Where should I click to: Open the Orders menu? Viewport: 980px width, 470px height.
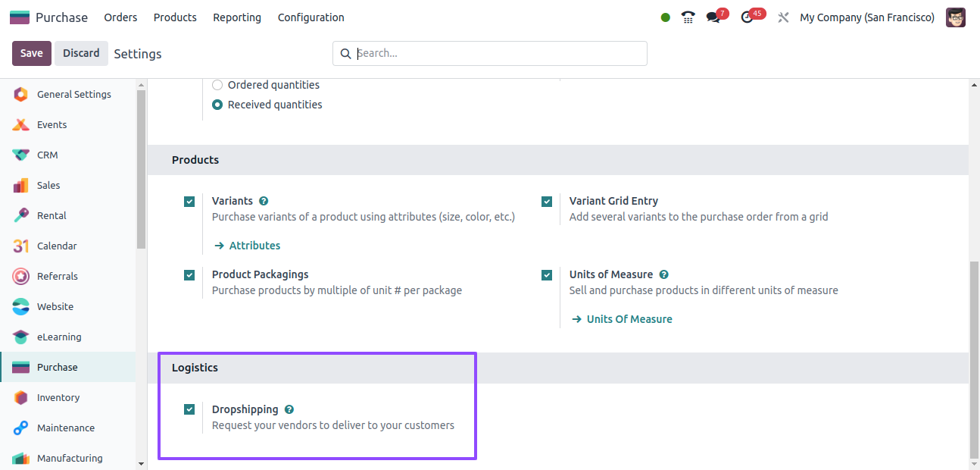pos(120,17)
